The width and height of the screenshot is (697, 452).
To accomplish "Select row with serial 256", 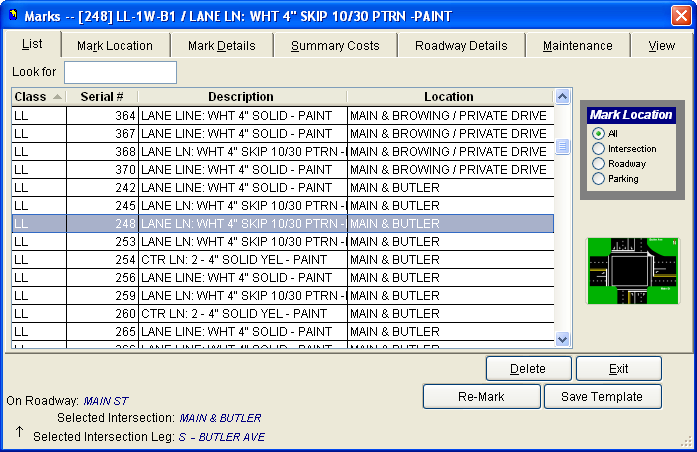I will 283,278.
